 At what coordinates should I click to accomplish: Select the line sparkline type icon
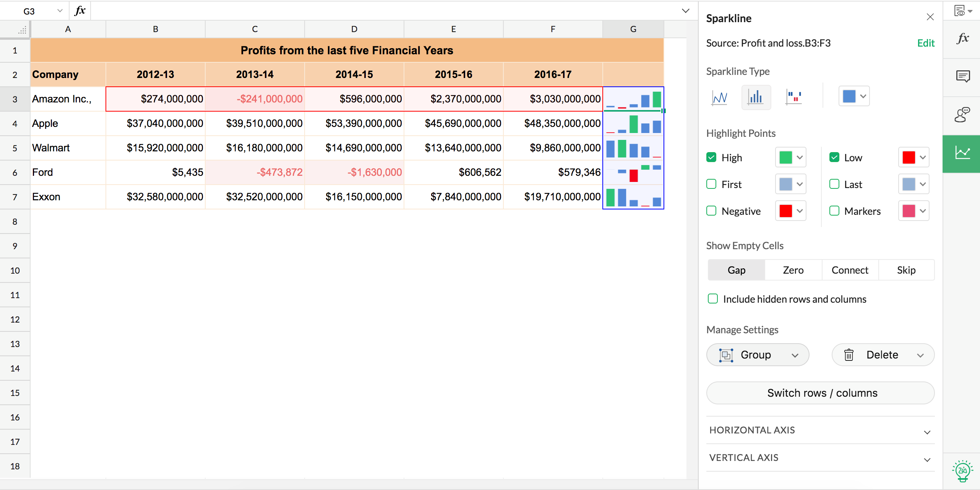click(719, 97)
